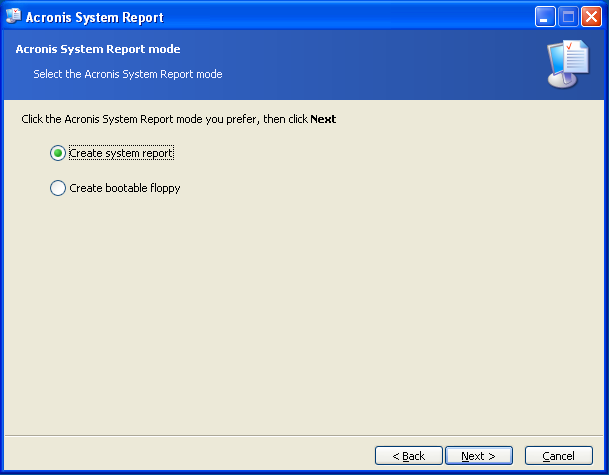Click the system report header illustration icon

[x=568, y=64]
